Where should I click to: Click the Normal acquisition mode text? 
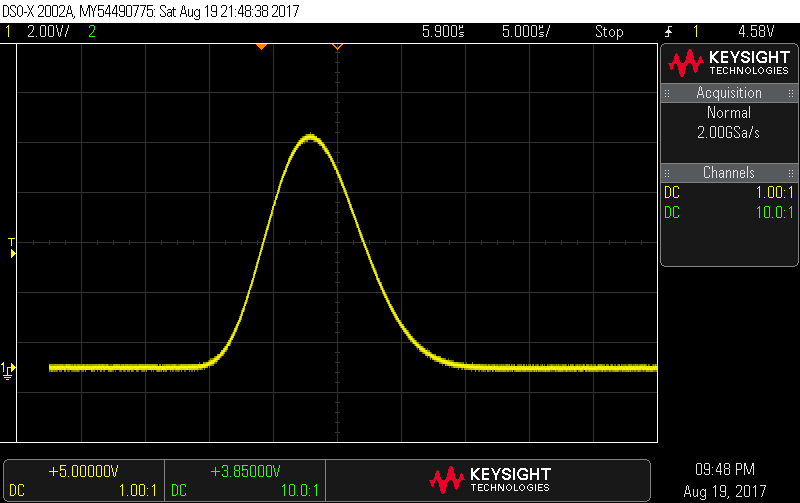coord(729,113)
